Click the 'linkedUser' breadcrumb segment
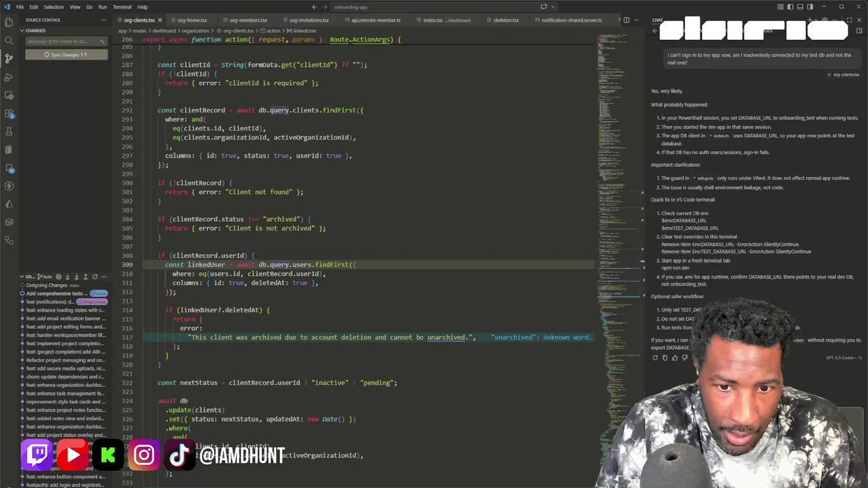Screen dimensions: 868x488 [x=304, y=30]
